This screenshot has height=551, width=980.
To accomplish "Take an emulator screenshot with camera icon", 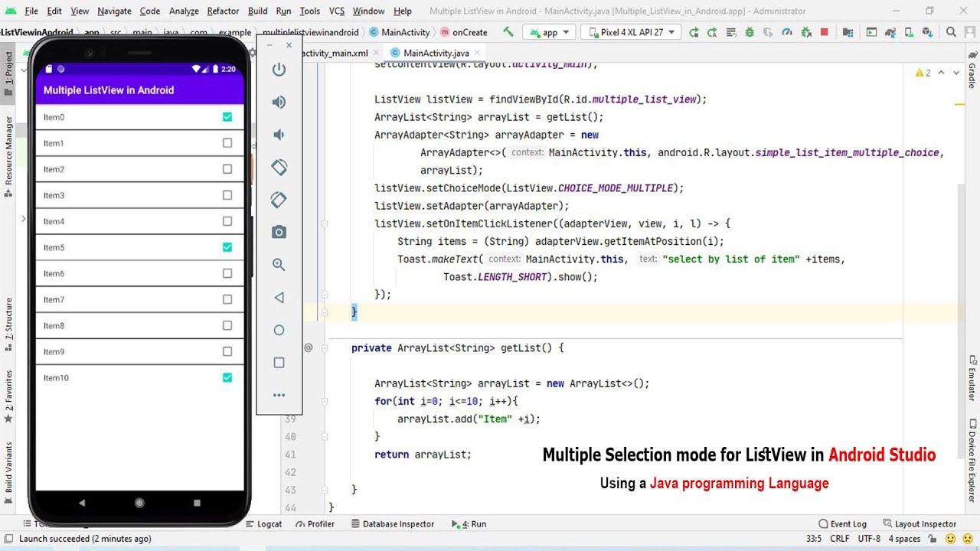I will (279, 232).
